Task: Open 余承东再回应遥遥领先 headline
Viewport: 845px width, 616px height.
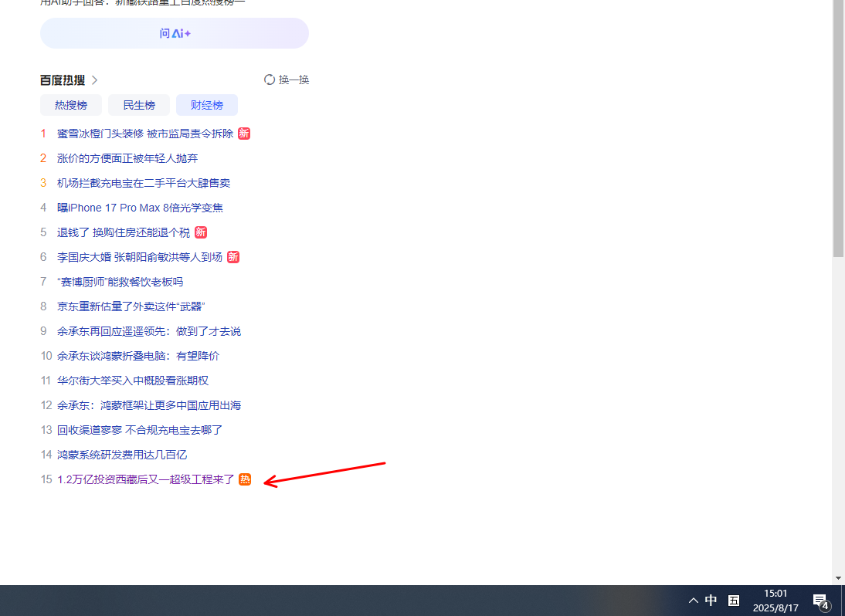Action: tap(149, 332)
